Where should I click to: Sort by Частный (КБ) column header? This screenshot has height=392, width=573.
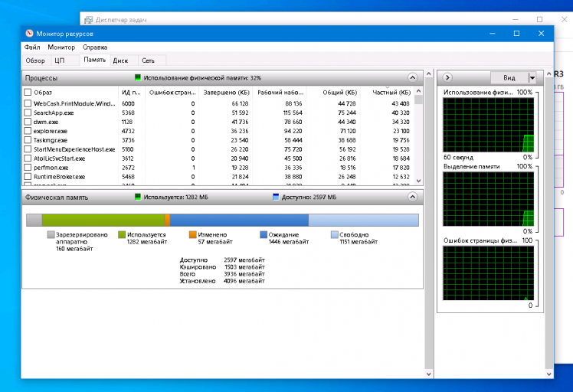tap(388, 92)
